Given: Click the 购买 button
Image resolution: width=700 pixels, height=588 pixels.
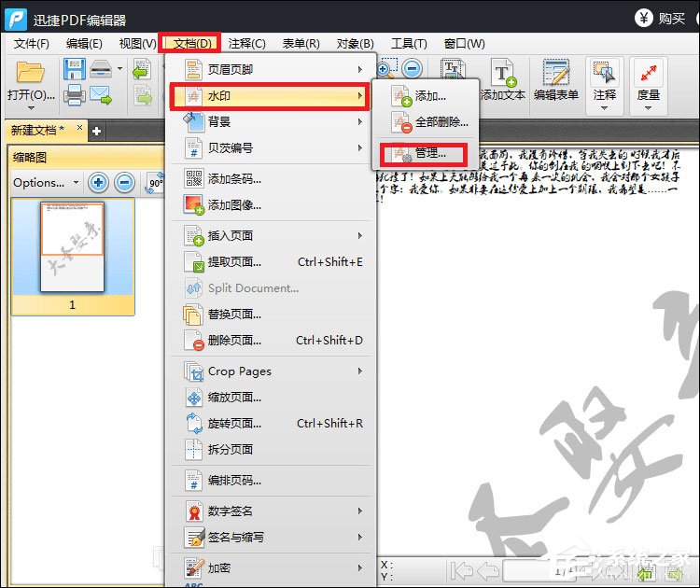Looking at the screenshot, I should coord(660,19).
